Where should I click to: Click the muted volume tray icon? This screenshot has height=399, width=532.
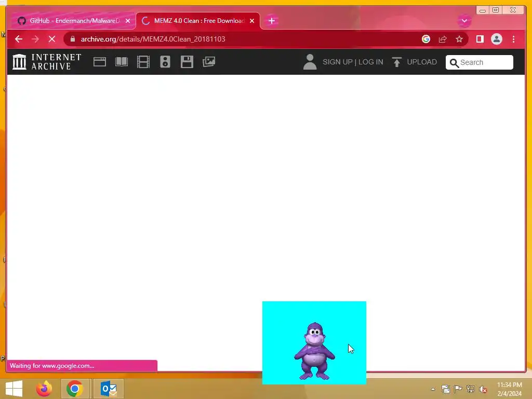pyautogui.click(x=483, y=389)
